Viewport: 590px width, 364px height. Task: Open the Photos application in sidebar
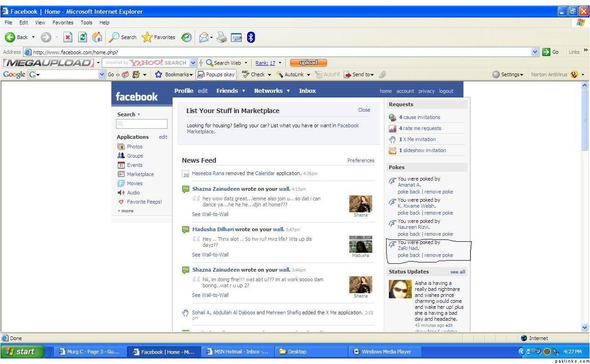(x=134, y=147)
